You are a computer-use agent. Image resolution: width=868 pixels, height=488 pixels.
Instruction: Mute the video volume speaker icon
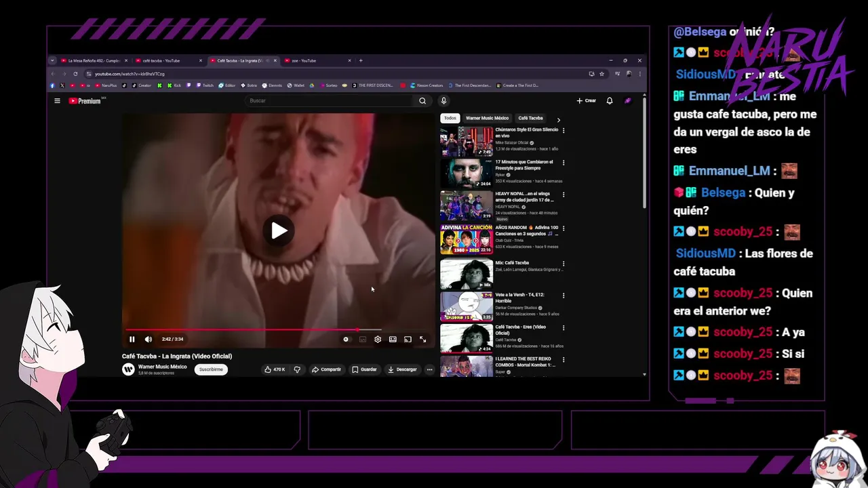(149, 340)
